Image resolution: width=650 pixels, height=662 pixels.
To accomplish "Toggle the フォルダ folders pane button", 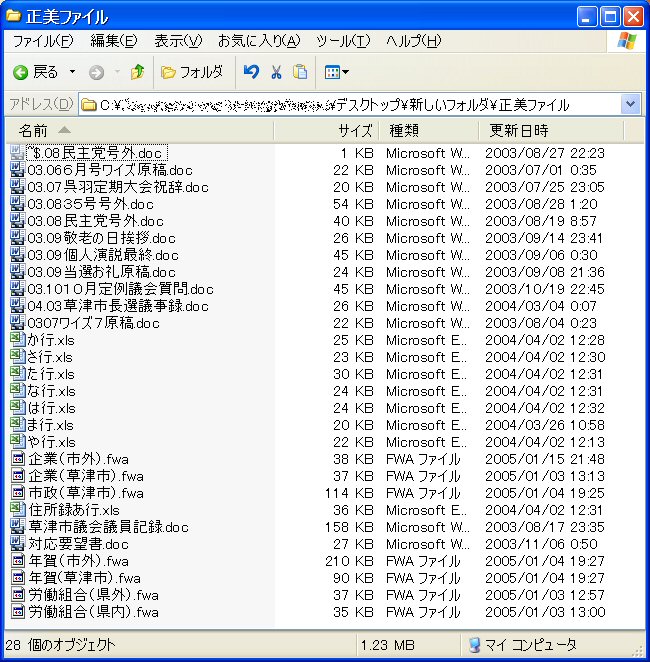I will point(192,72).
